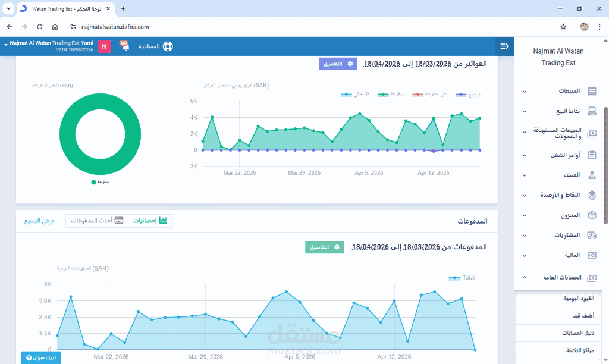The width and height of the screenshot is (609, 364).
Task: Toggle غير مدفوعة unpaid series in legend
Action: (429, 95)
